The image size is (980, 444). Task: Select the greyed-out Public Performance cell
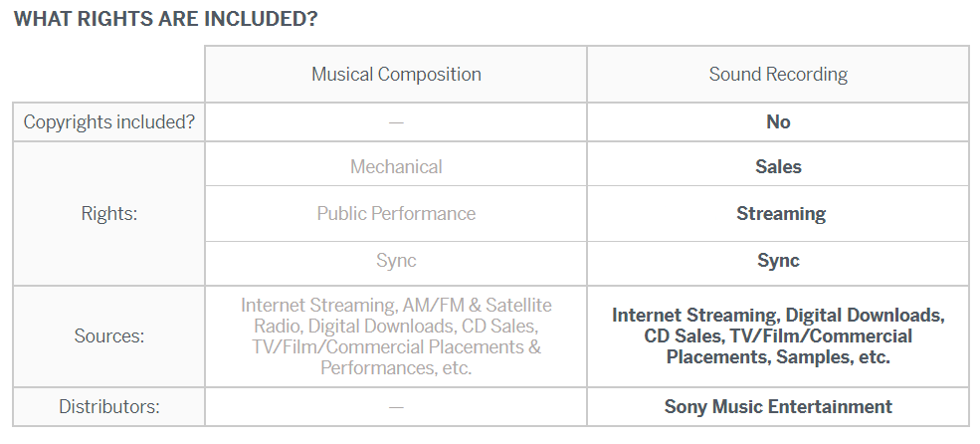(396, 214)
